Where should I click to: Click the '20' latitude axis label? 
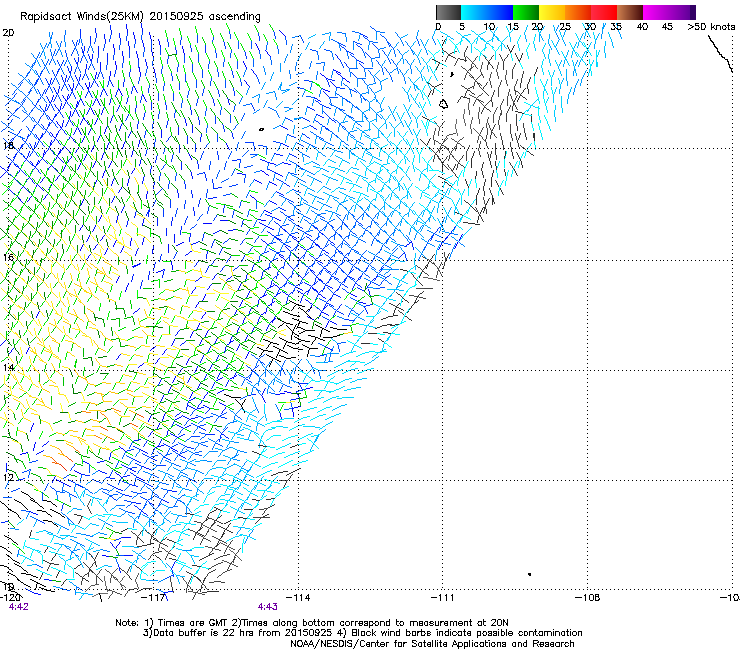tap(8, 33)
